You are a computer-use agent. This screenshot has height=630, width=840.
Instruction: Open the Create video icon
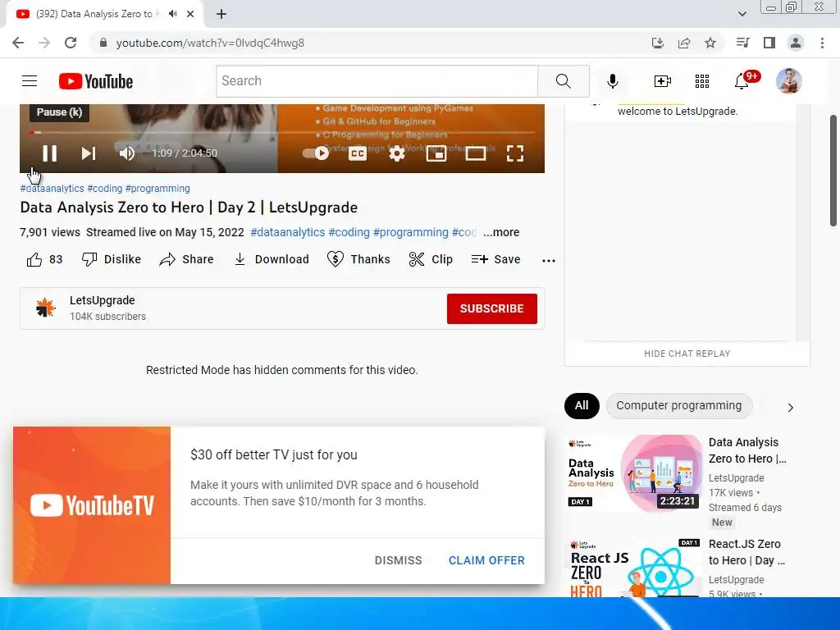663,81
